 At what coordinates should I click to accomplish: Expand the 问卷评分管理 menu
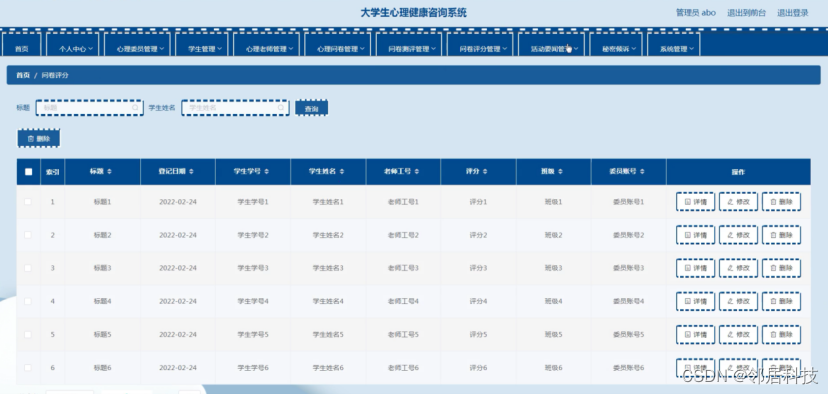pyautogui.click(x=480, y=45)
